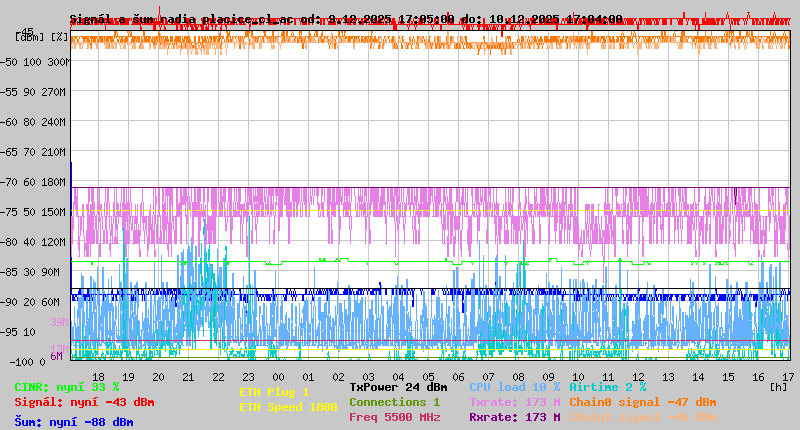The image size is (800, 430).
Task: Click the pink '39M' rate label
Action: pyautogui.click(x=59, y=322)
